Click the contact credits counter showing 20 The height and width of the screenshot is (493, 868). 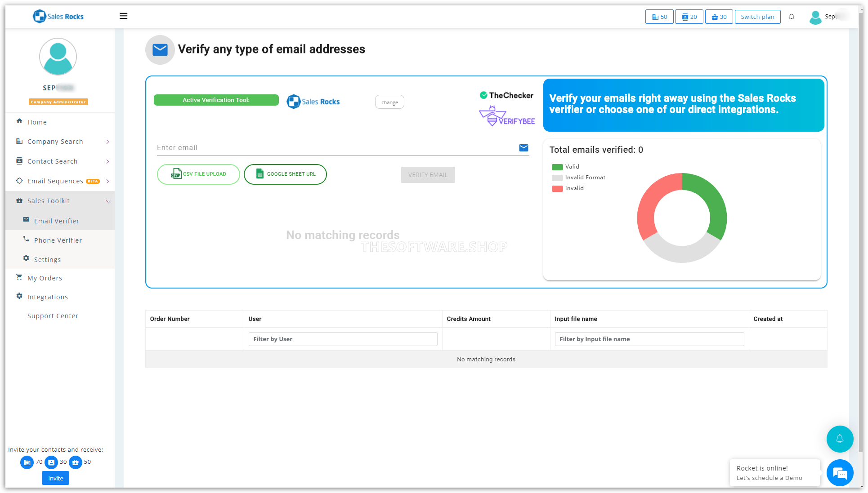[x=689, y=17]
